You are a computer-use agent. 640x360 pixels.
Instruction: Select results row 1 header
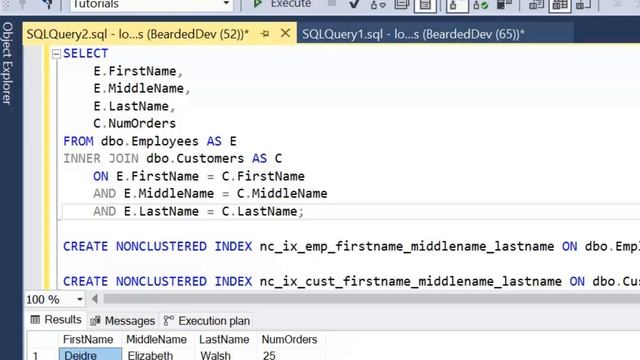(42, 354)
